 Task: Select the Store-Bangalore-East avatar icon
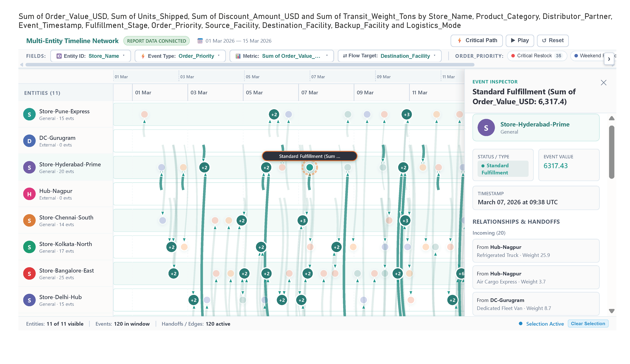[29, 274]
